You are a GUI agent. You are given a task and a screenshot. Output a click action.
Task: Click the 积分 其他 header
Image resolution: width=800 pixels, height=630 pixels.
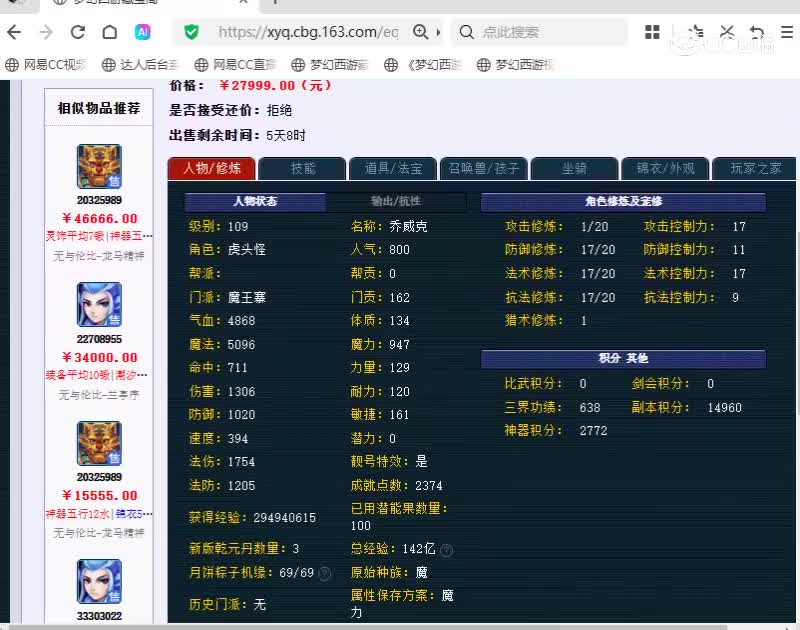(x=623, y=358)
